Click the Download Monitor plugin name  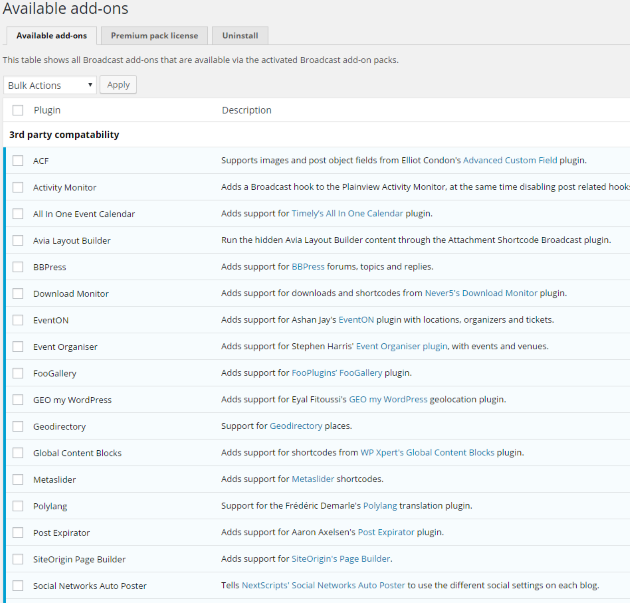(x=71, y=294)
